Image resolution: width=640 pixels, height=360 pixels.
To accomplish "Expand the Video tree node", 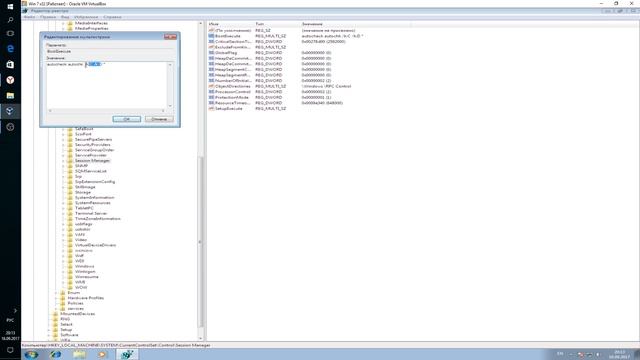I will [63, 240].
